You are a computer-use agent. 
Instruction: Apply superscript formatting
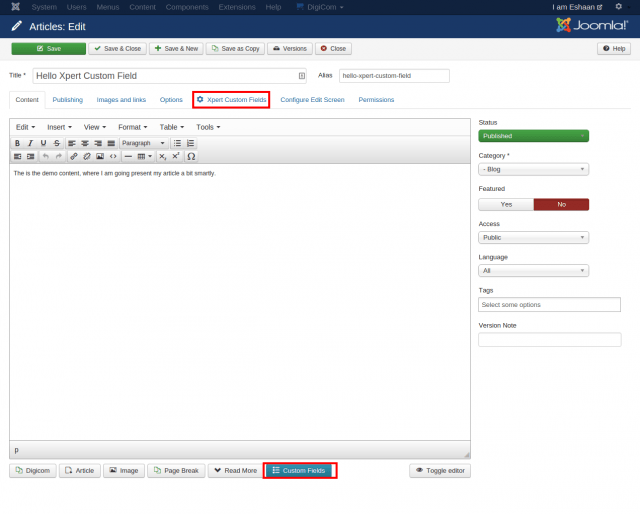176,156
